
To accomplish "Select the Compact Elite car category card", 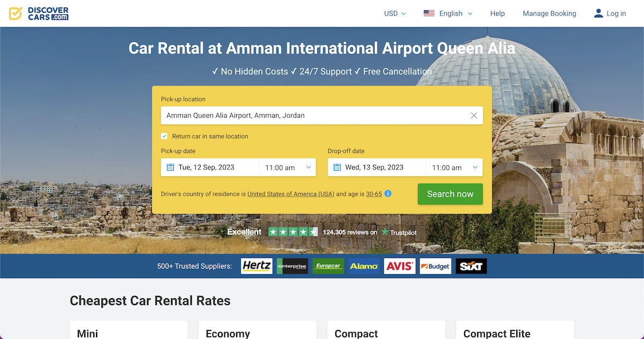I will 515,330.
